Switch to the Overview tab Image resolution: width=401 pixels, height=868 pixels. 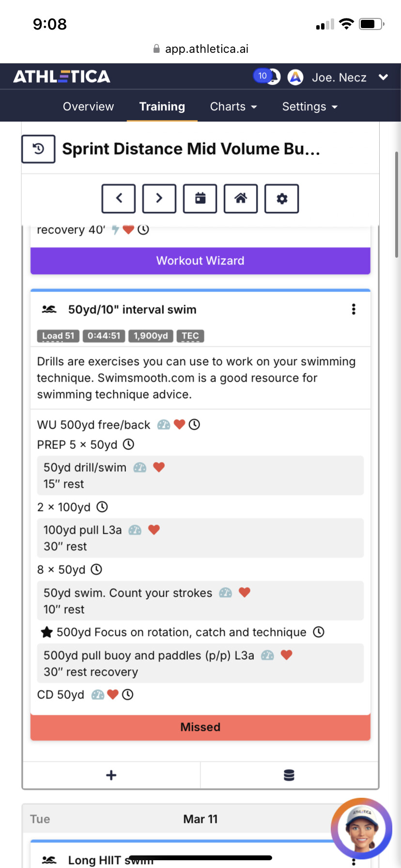[88, 107]
